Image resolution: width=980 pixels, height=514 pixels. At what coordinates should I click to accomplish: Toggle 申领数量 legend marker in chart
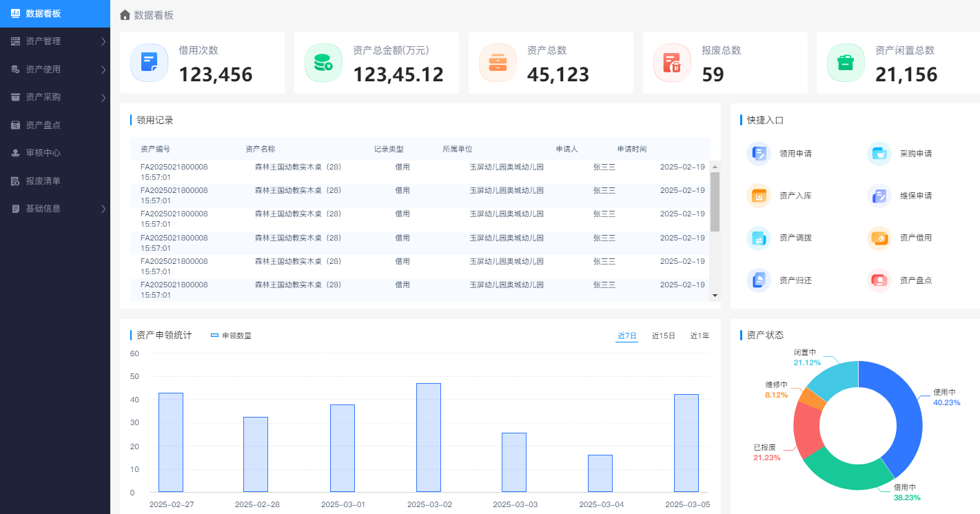pyautogui.click(x=214, y=336)
